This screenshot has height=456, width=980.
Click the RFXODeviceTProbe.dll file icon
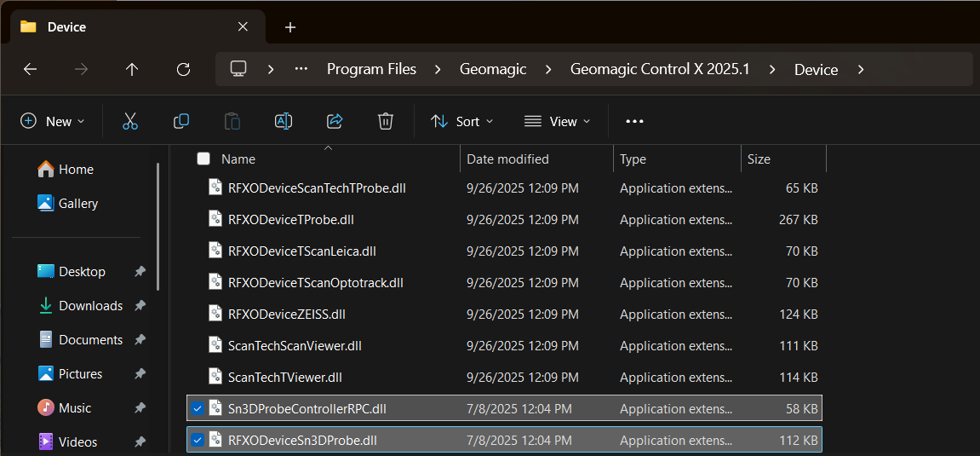[215, 220]
